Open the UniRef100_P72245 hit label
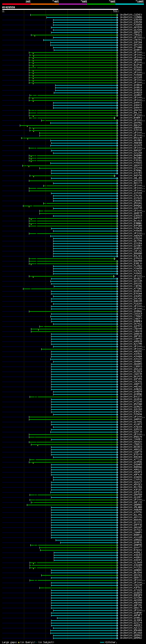146x644 pixels. 131,401
